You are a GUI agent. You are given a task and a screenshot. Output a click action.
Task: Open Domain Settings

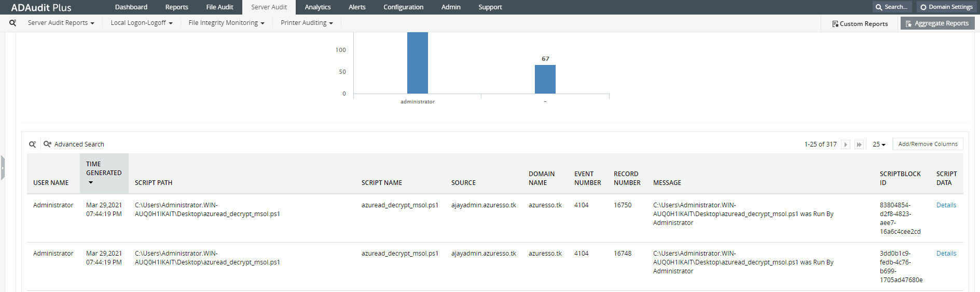point(946,7)
